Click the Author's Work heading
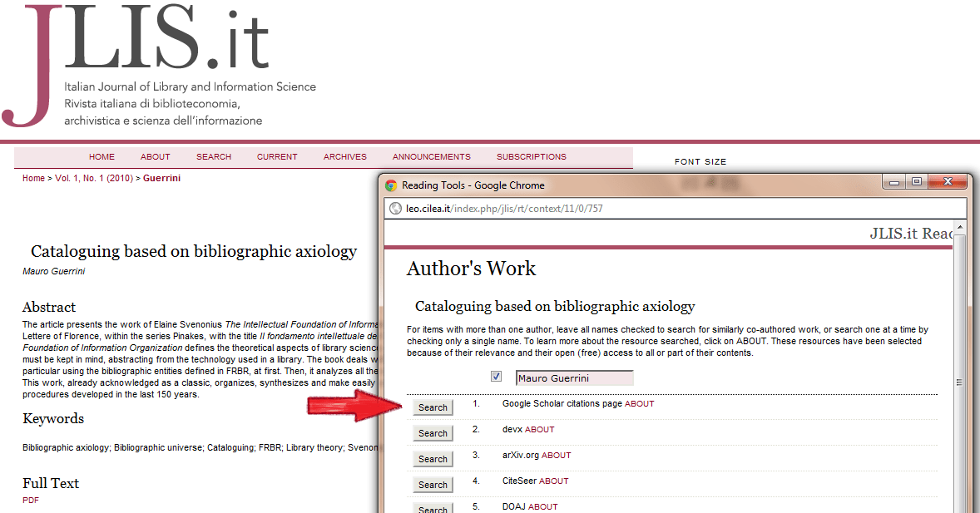Viewport: 980px width, 513px height. click(x=471, y=269)
